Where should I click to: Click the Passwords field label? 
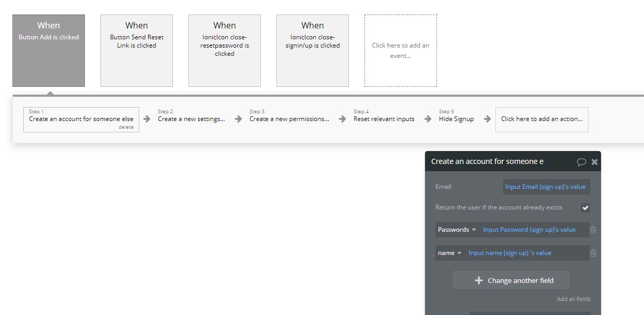tap(453, 230)
